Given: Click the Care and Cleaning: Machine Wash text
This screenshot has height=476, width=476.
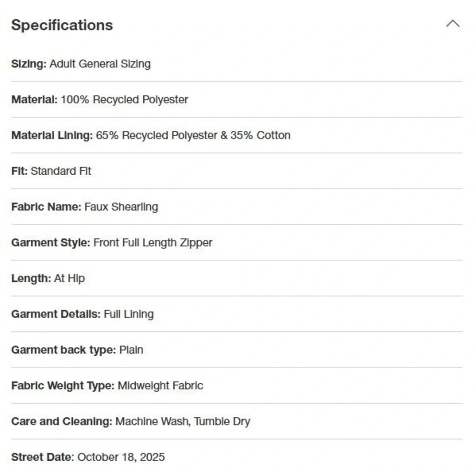Looking at the screenshot, I should pyautogui.click(x=101, y=421).
